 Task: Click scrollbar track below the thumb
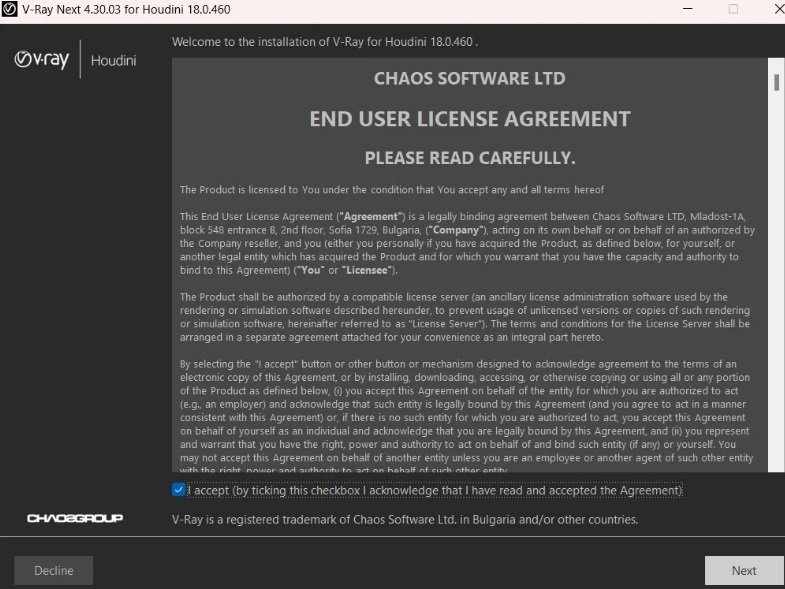click(776, 300)
